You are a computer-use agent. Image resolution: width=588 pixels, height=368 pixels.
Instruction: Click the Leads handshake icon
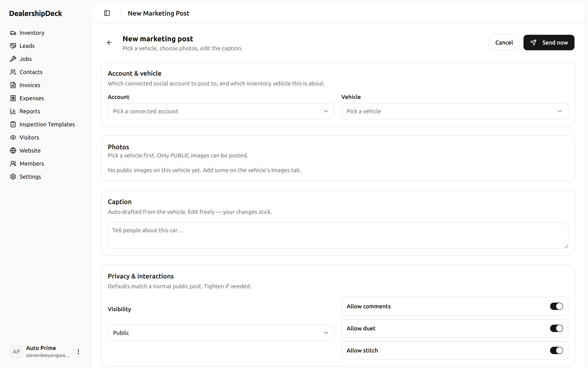point(13,46)
